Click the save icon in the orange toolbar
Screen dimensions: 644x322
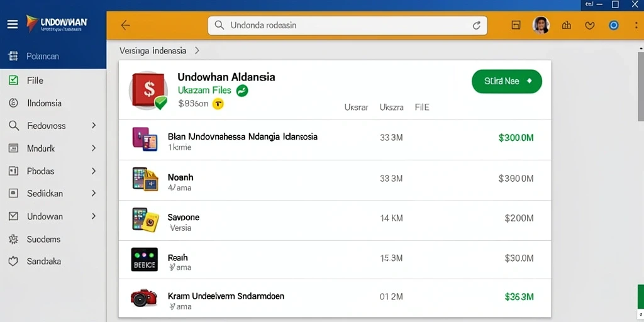click(x=516, y=25)
